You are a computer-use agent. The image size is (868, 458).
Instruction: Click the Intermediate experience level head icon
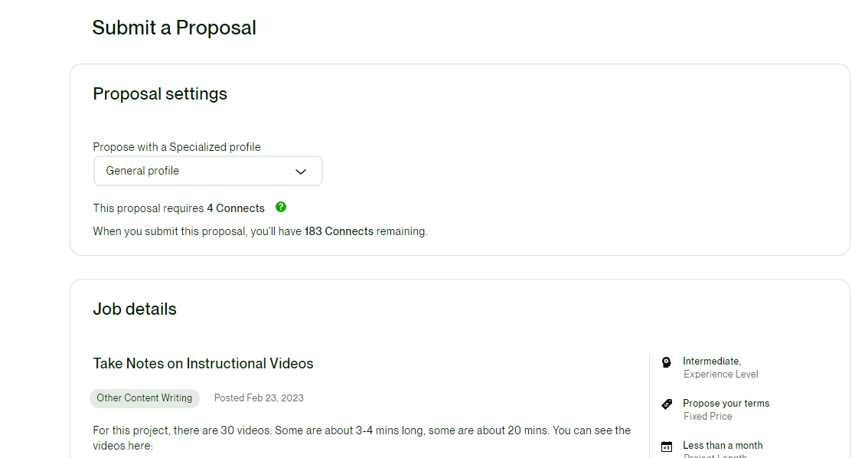click(x=667, y=362)
